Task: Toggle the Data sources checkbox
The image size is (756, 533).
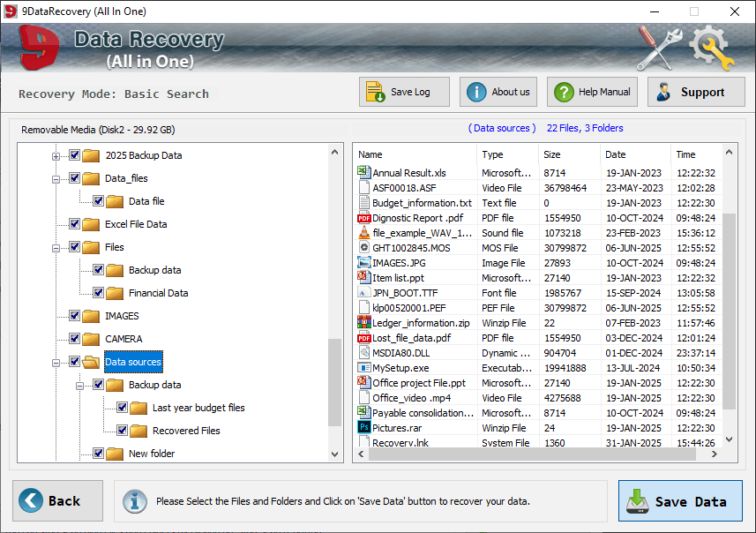Action: [74, 361]
